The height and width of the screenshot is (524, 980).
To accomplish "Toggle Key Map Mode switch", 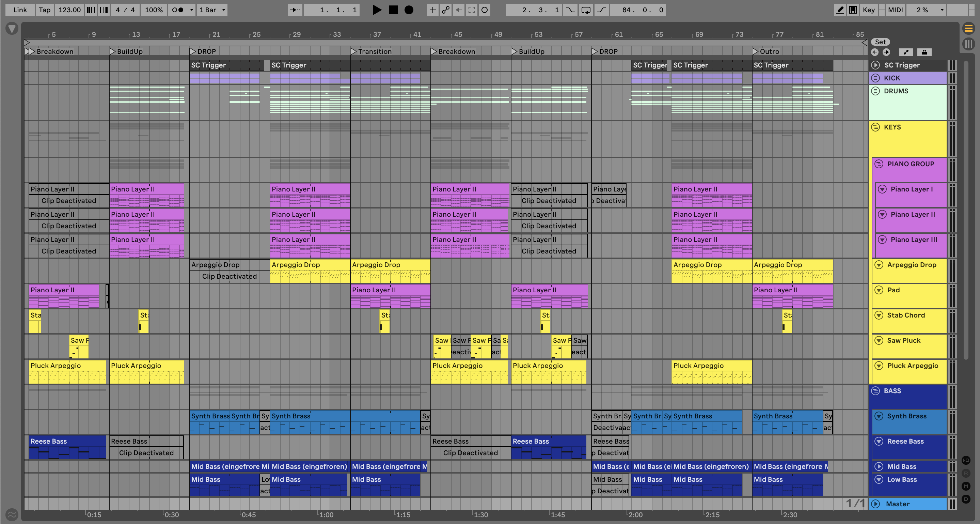I will tap(869, 10).
